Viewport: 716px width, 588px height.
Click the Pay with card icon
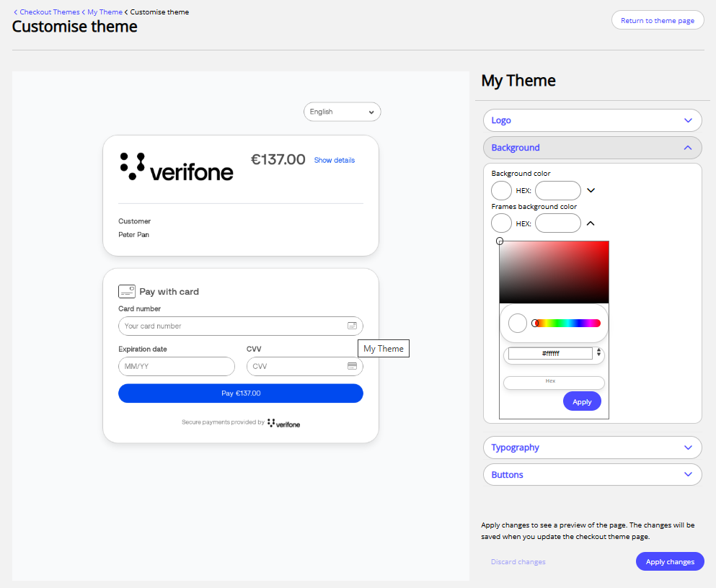[x=126, y=291]
